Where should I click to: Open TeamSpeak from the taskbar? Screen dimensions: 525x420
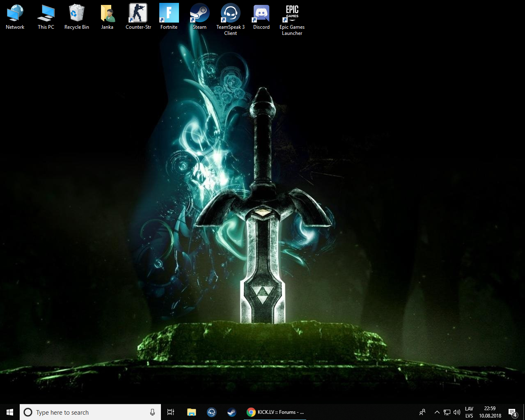click(x=211, y=412)
